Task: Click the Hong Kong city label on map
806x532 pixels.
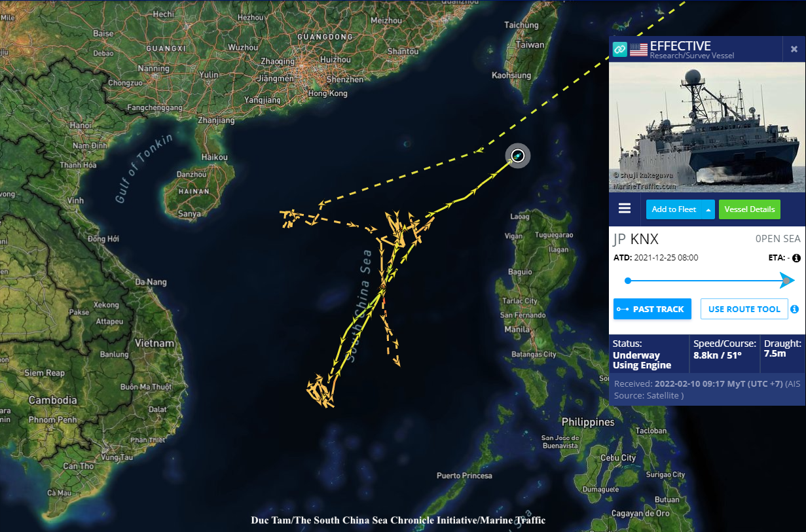Action: [328, 94]
